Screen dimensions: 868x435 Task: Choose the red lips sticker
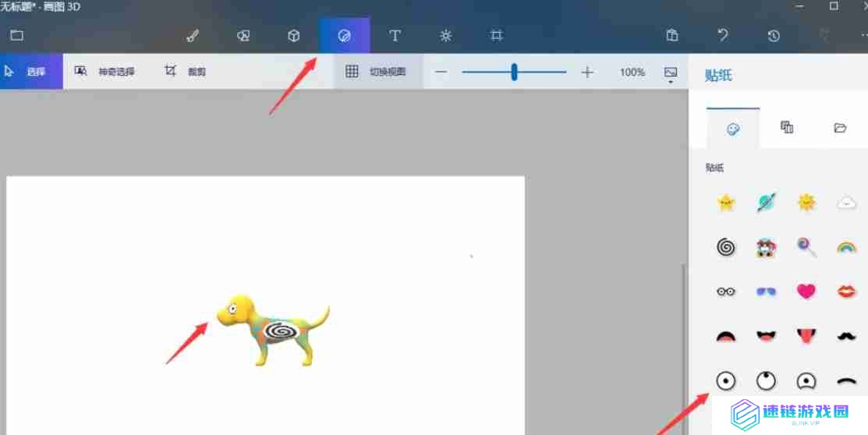[846, 291]
